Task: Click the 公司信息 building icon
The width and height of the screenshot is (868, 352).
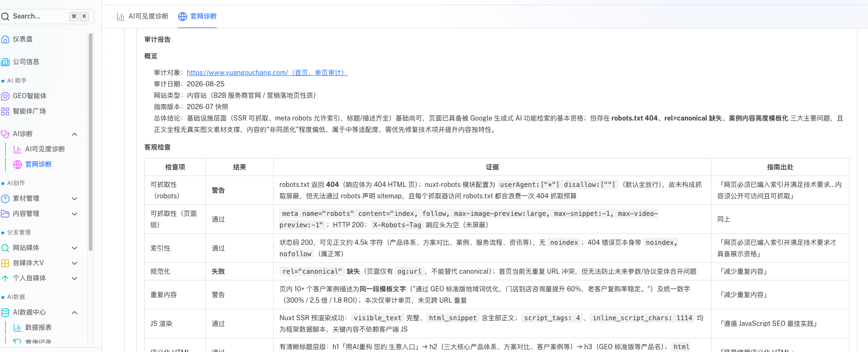Action: (x=5, y=62)
